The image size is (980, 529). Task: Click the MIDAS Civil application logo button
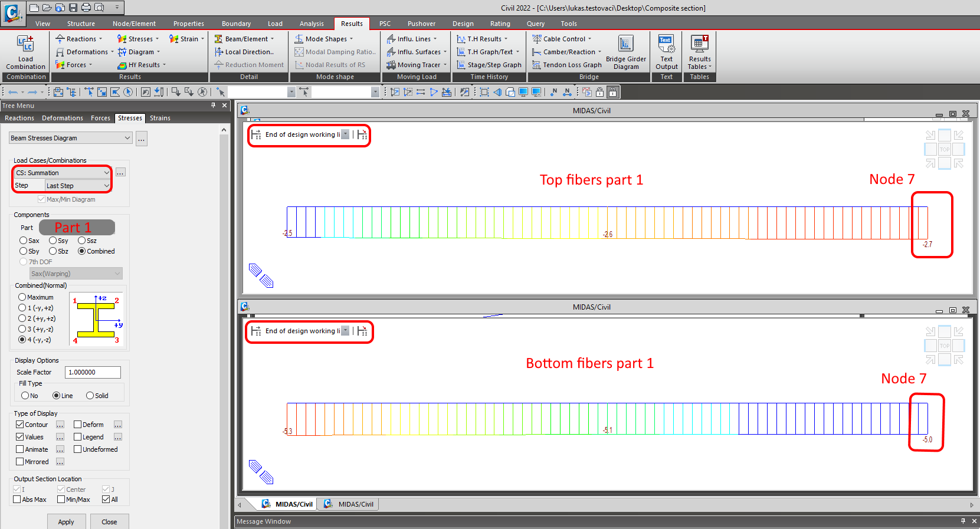[x=12, y=12]
